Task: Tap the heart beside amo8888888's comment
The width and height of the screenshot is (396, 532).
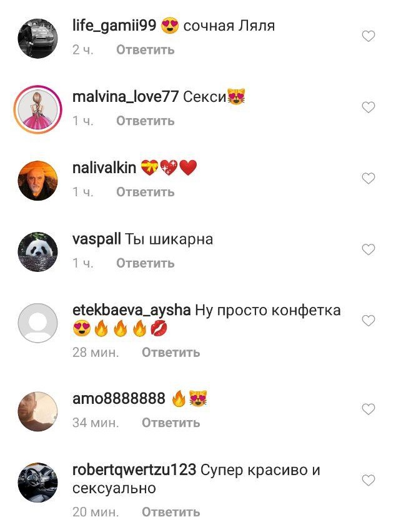Action: click(368, 409)
